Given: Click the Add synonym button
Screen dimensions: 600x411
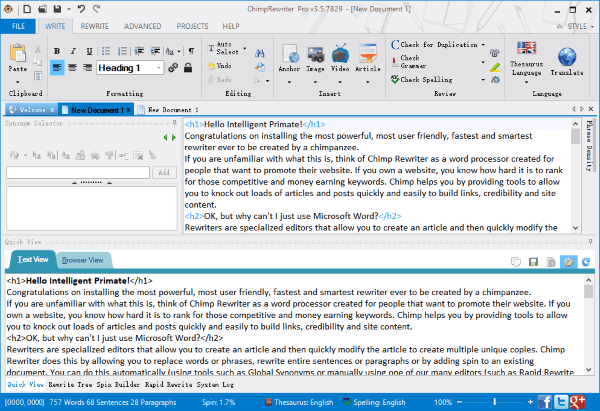Looking at the screenshot, I should (x=164, y=172).
